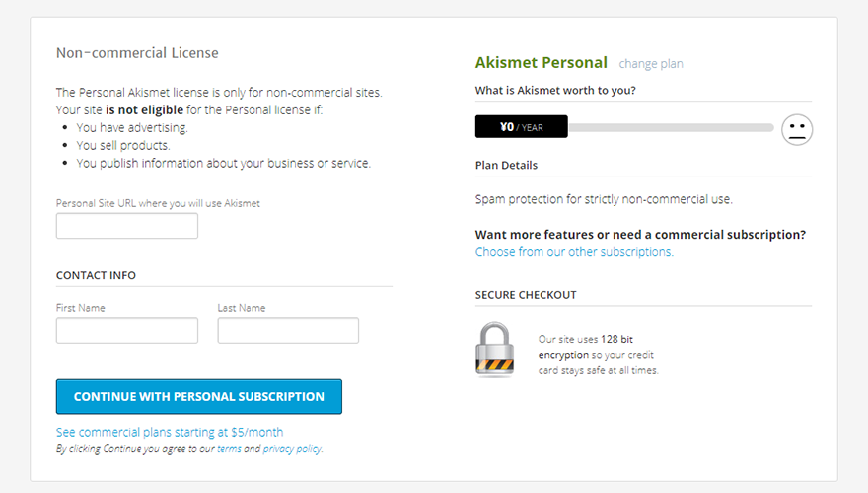The image size is (868, 493).
Task: Open the terms link
Action: pyautogui.click(x=229, y=449)
